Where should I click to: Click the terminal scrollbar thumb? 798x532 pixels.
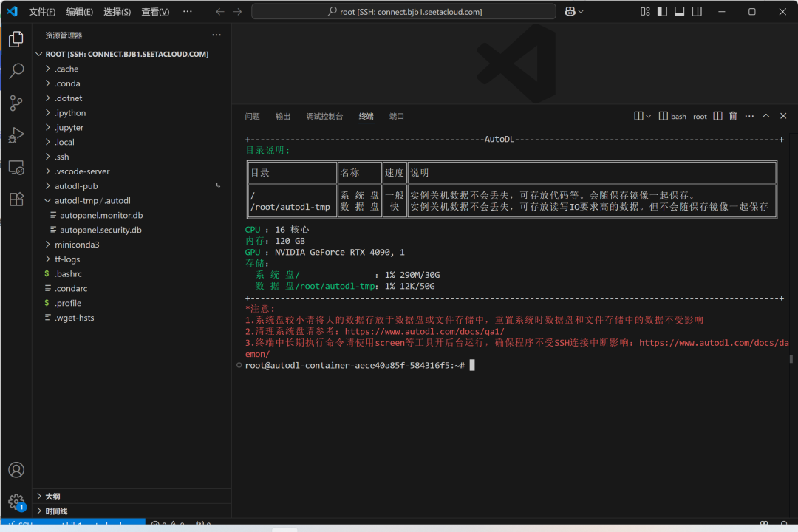pos(791,359)
